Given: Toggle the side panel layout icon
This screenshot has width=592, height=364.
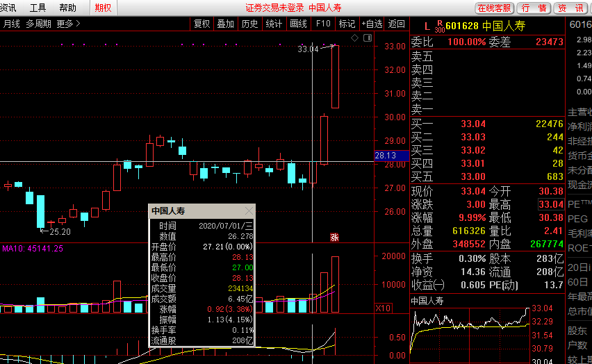Looking at the screenshot, I should click(x=368, y=38).
